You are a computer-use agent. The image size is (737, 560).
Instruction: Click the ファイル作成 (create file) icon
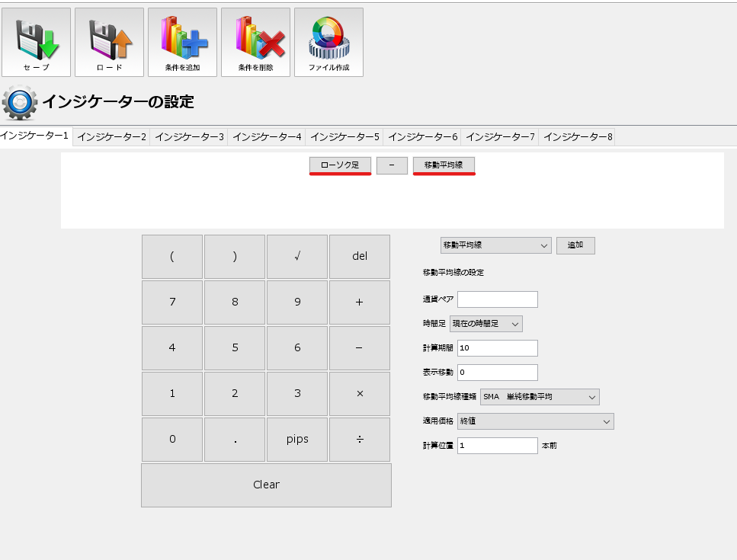coord(328,42)
